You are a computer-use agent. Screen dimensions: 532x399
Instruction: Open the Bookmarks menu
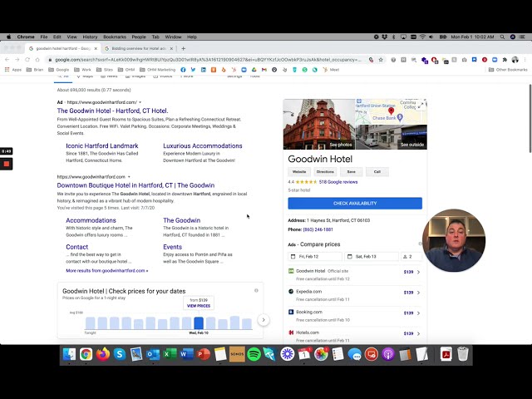point(115,37)
